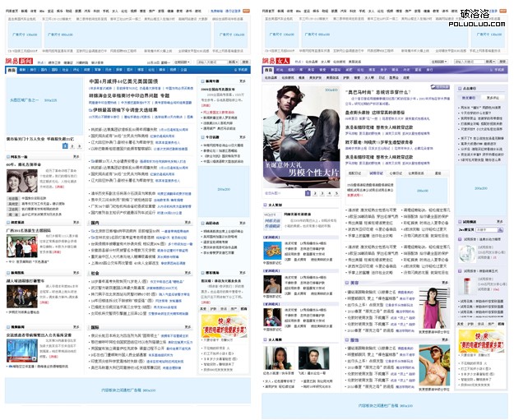
Task: Go to slide 1 under the model photo
Action: click(308, 193)
